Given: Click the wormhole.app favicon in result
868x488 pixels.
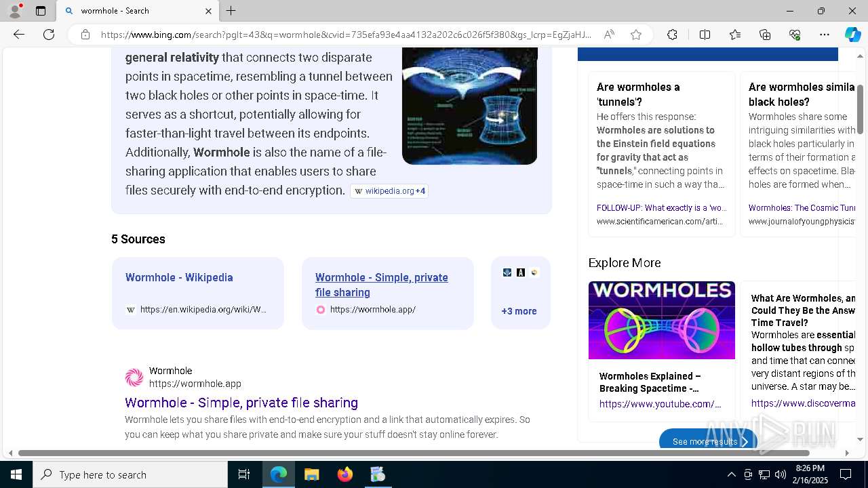Looking at the screenshot, I should coord(134,378).
